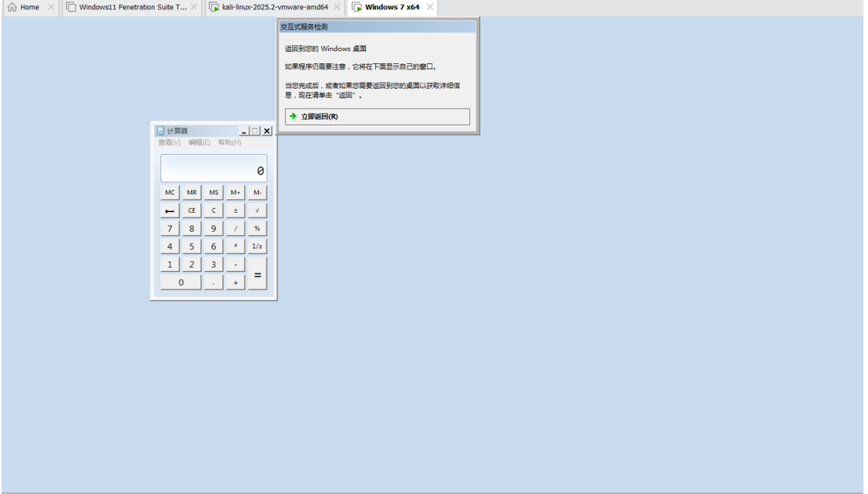Image resolution: width=868 pixels, height=494 pixels.
Task: Click the calculator display field
Action: 213,169
